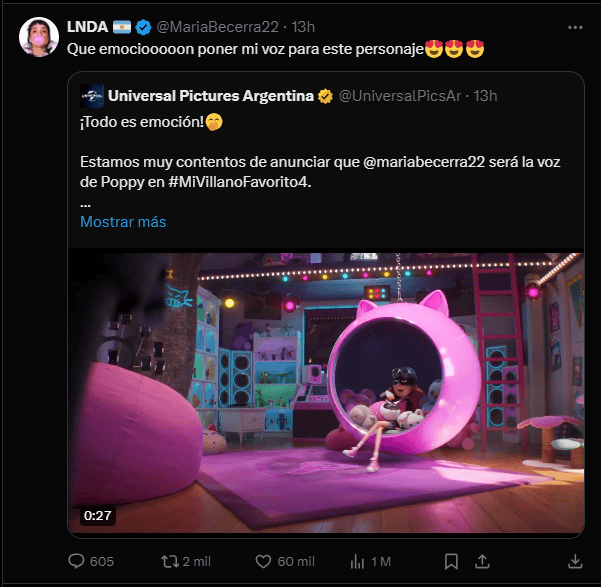Expand the quoted tweet with Mostrar más

tap(123, 222)
